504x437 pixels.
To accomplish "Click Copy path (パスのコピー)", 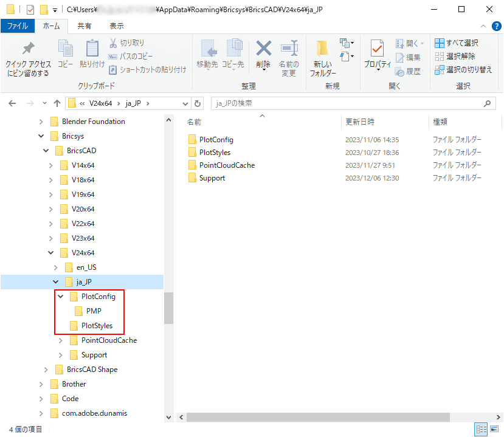I will [131, 57].
